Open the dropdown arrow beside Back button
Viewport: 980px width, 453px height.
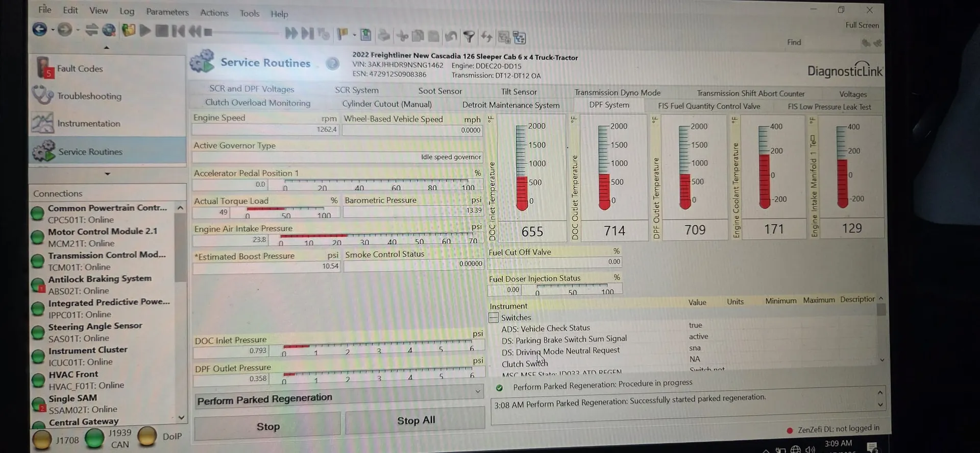(x=53, y=30)
